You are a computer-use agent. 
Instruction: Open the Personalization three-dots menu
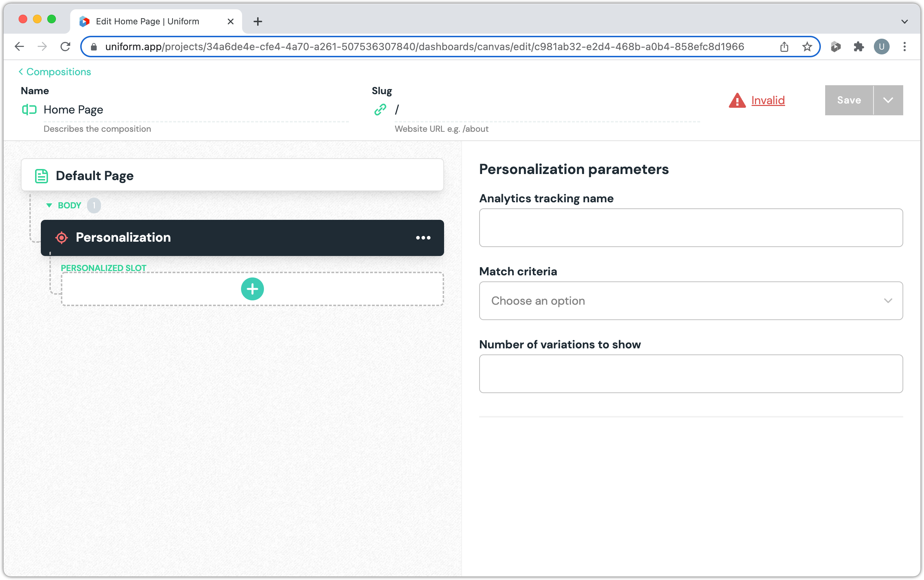(x=423, y=238)
